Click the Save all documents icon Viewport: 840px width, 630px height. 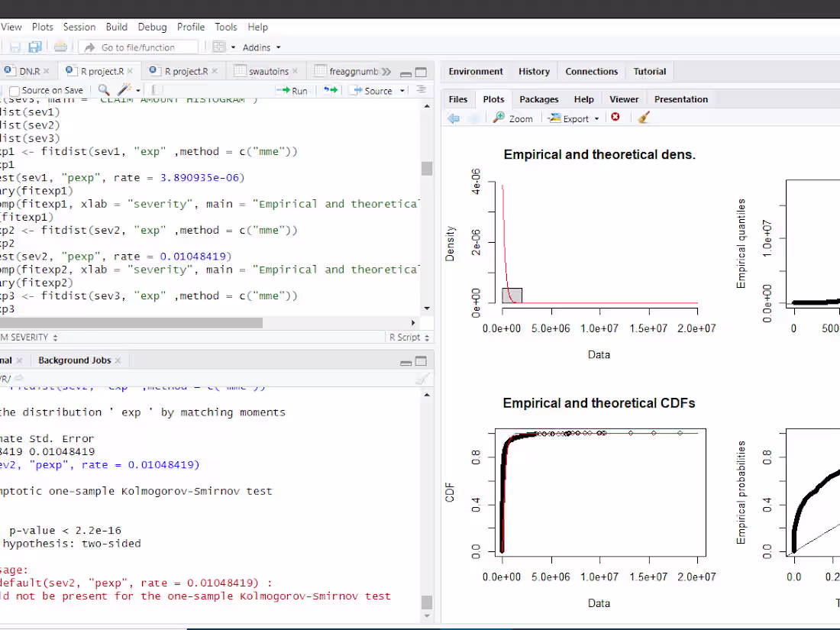34,47
